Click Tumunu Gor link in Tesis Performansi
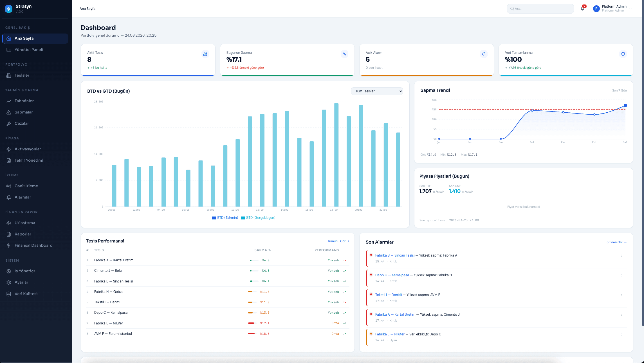 [338, 241]
